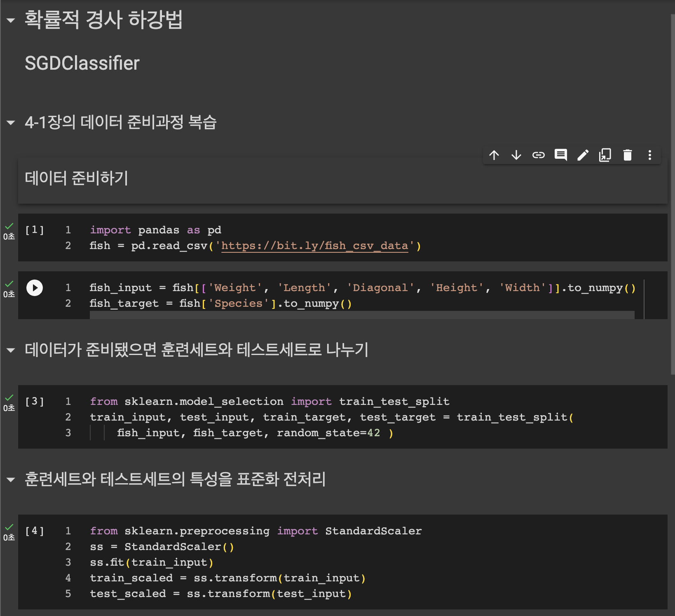Move cell up with the up arrow icon

coord(494,155)
